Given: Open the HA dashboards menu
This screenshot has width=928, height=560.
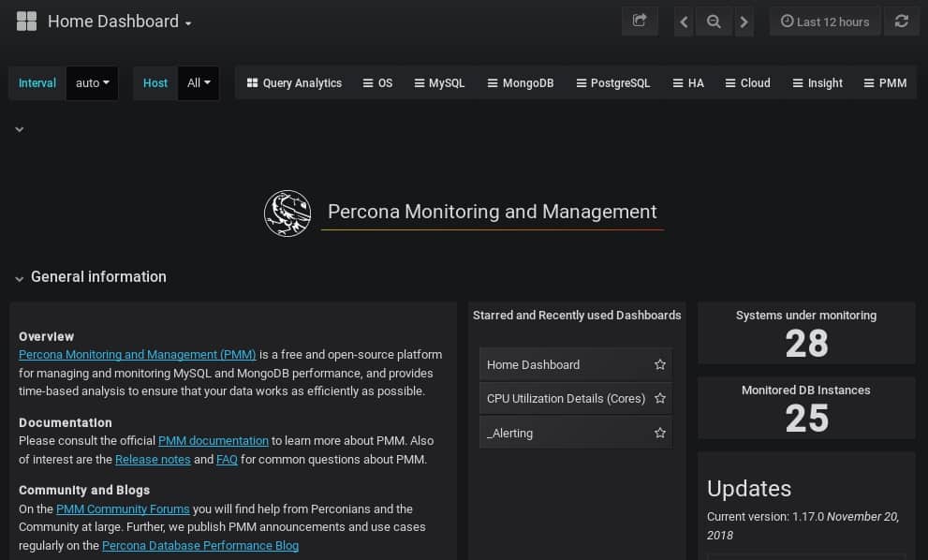Looking at the screenshot, I should (688, 82).
